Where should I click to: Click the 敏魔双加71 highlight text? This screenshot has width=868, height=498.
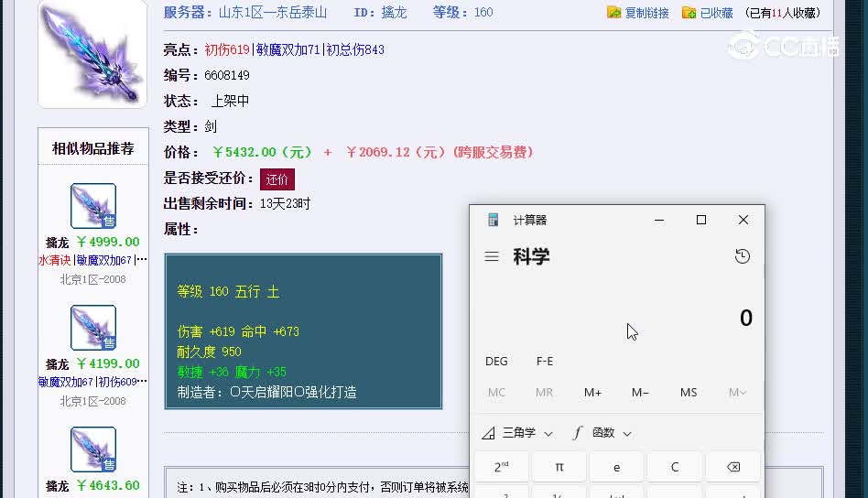(x=288, y=49)
